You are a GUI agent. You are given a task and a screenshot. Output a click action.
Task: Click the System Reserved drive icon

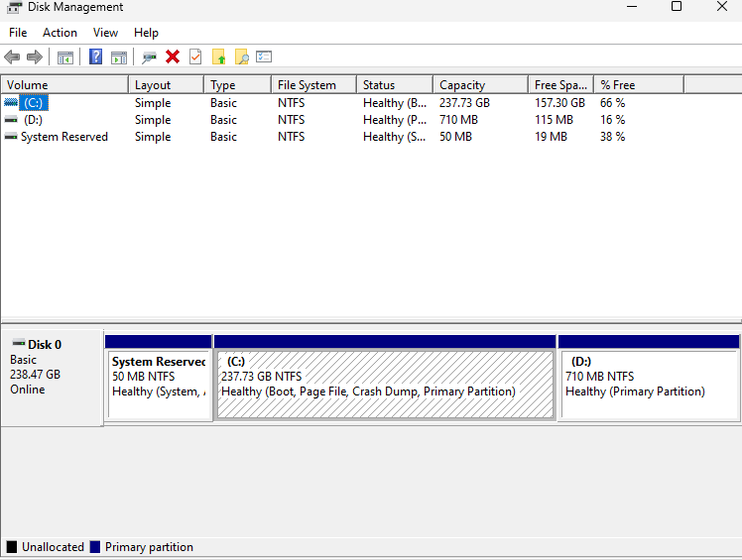tap(11, 137)
